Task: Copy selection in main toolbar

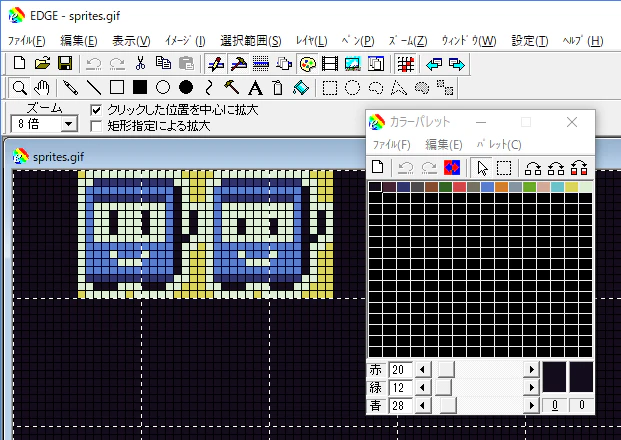Action: tap(163, 63)
